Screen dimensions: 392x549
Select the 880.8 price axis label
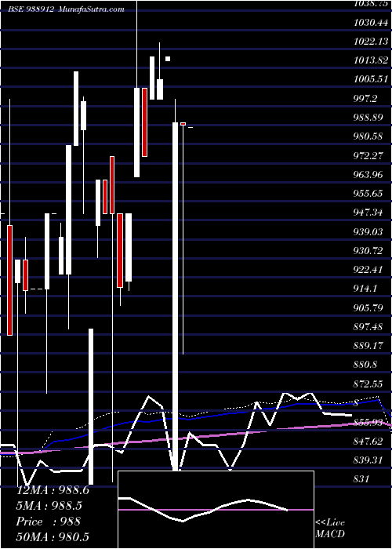(365, 365)
